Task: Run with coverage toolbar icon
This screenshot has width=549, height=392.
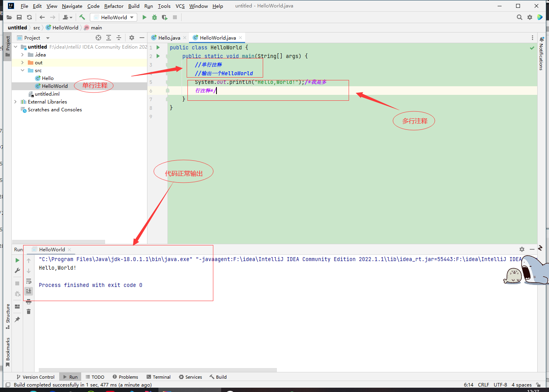Action: (165, 17)
